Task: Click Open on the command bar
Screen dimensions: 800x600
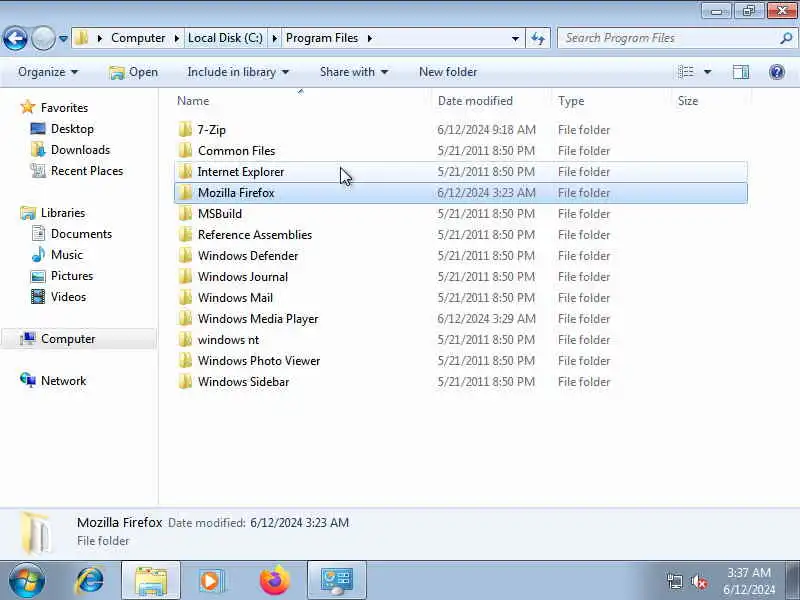Action: (x=134, y=72)
